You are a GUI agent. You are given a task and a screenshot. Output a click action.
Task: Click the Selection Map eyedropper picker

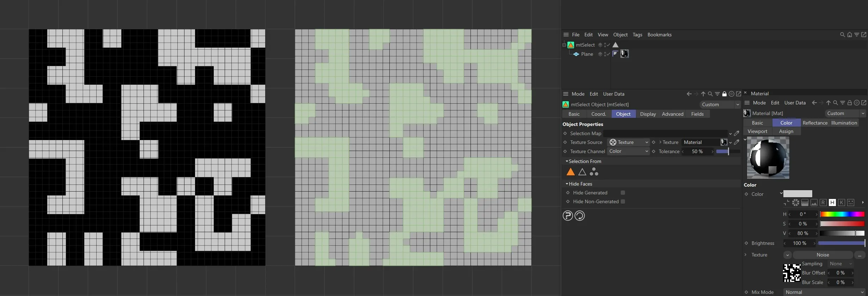pyautogui.click(x=736, y=133)
